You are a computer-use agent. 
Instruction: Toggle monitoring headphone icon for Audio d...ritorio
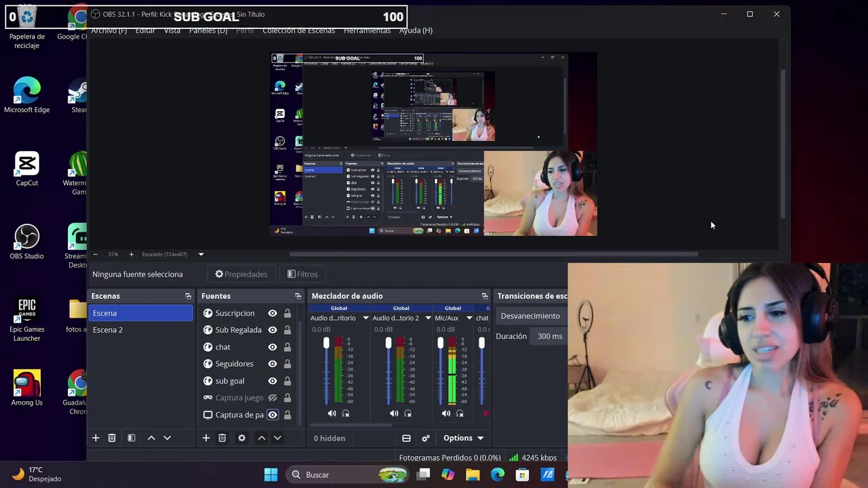(x=346, y=413)
